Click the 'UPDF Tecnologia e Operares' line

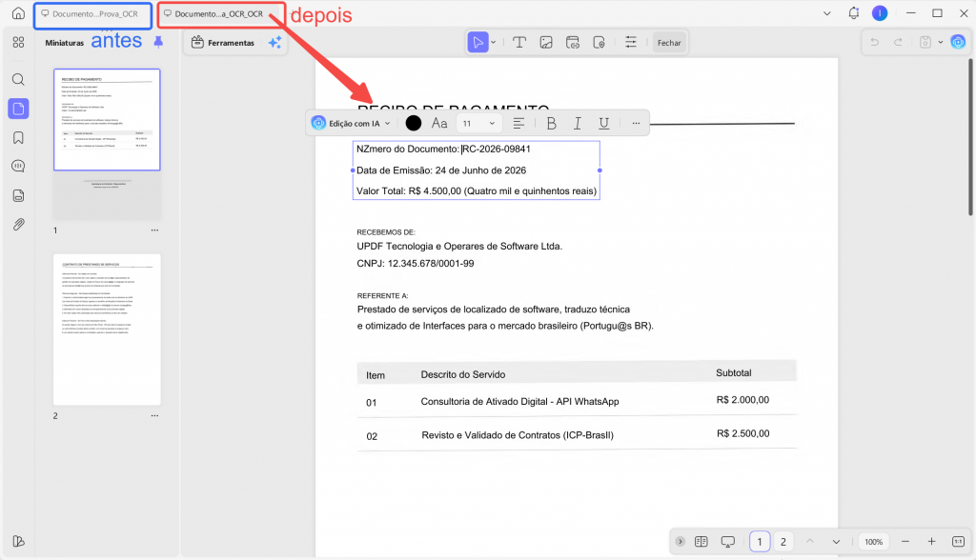[x=459, y=247]
